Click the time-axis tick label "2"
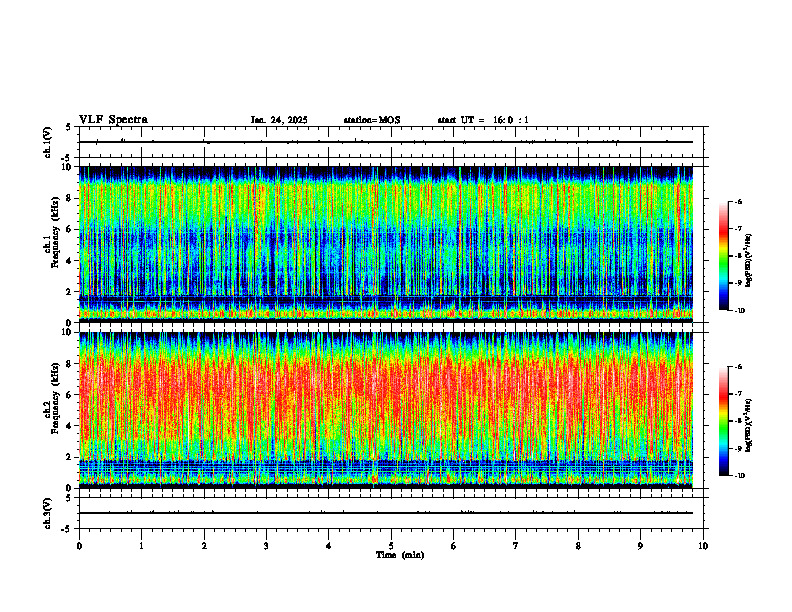The width and height of the screenshot is (792, 612). click(204, 546)
